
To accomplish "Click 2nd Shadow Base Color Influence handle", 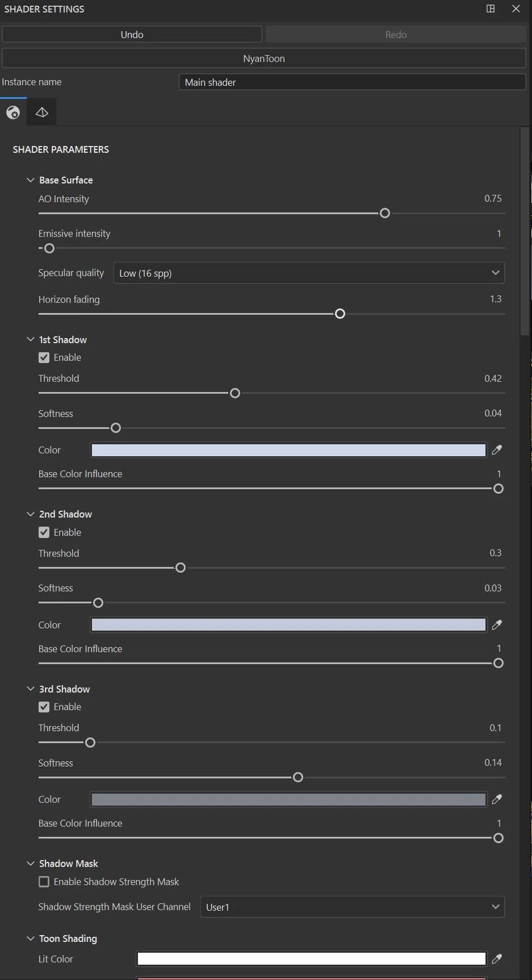I will pyautogui.click(x=499, y=664).
